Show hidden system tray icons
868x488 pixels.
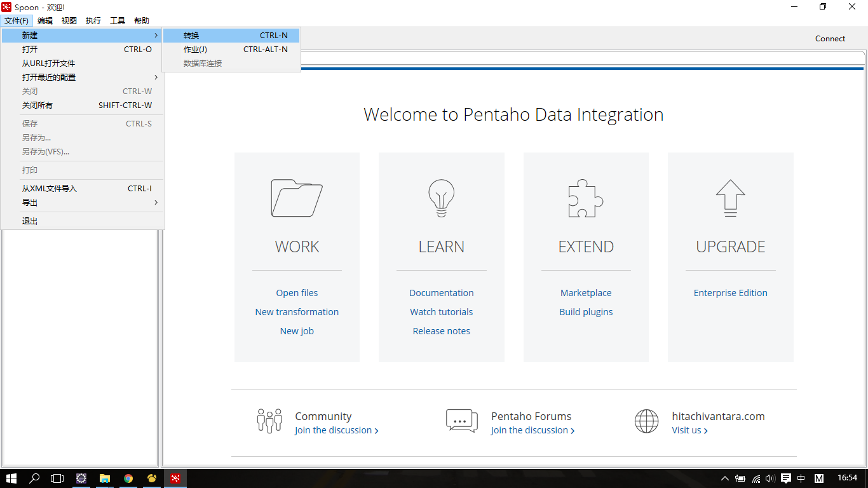725,478
